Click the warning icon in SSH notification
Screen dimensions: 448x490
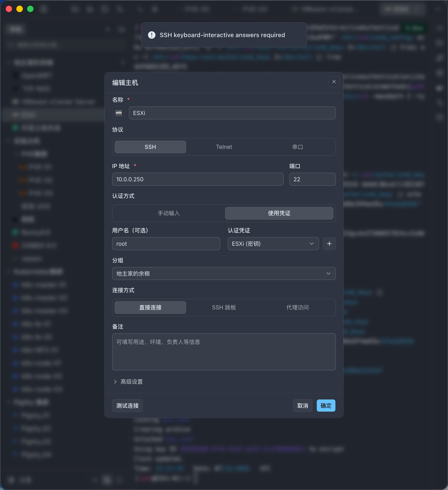click(x=152, y=35)
